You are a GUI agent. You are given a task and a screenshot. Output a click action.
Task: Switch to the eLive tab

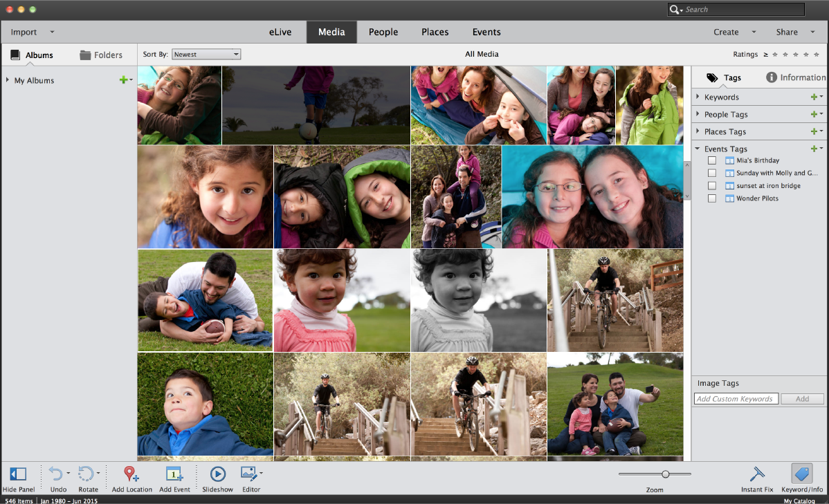click(280, 32)
